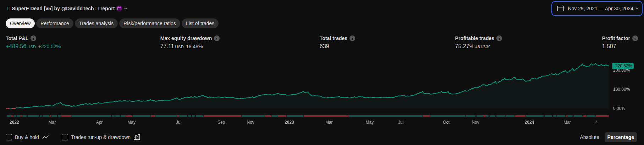Screen dimensions: 644x145
Task: Click the Profit factor info icon
Action: (x=635, y=38)
